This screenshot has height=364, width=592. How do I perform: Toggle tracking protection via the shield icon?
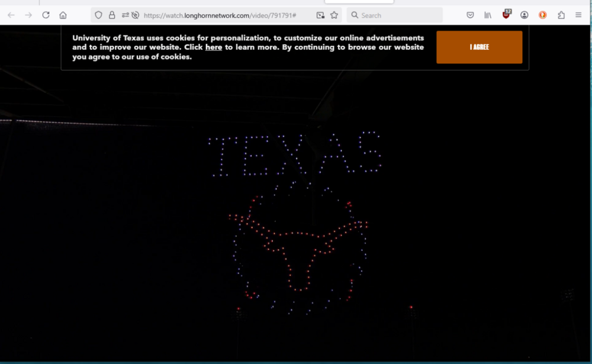98,15
